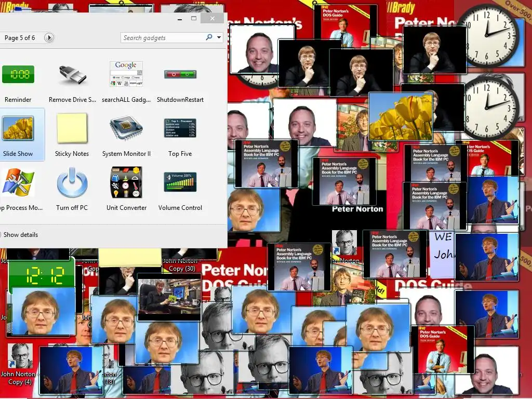Click the search magnifier icon
The image size is (532, 399).
[x=209, y=37]
